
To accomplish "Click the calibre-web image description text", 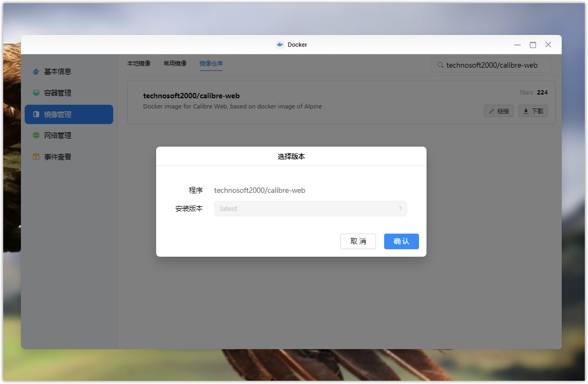I will 232,106.
